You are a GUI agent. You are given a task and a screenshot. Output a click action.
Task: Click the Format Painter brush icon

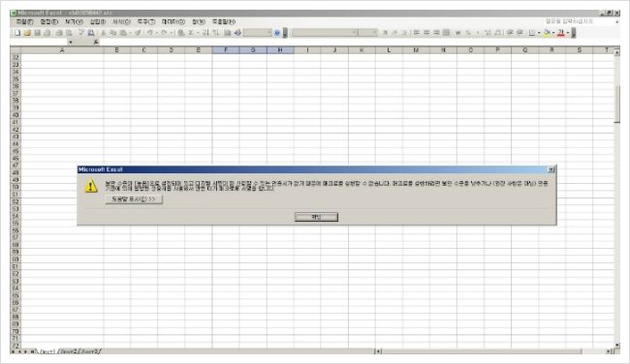[138, 33]
